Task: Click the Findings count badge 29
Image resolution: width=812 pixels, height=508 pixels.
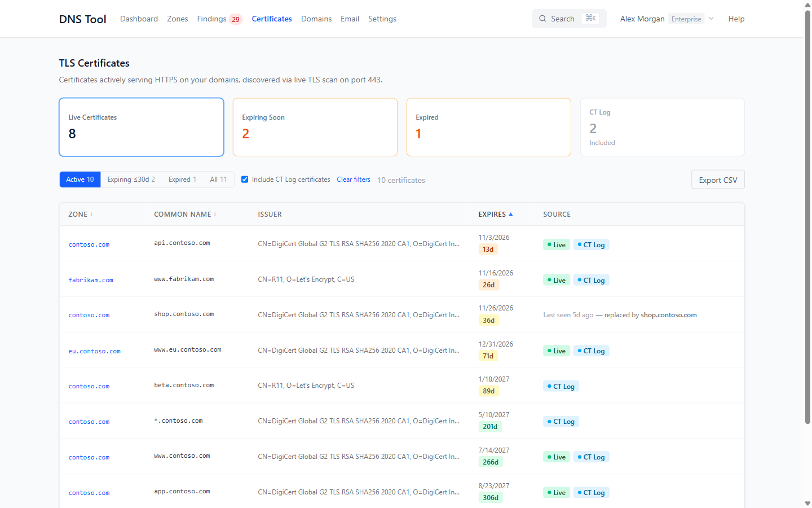Action: pos(236,19)
